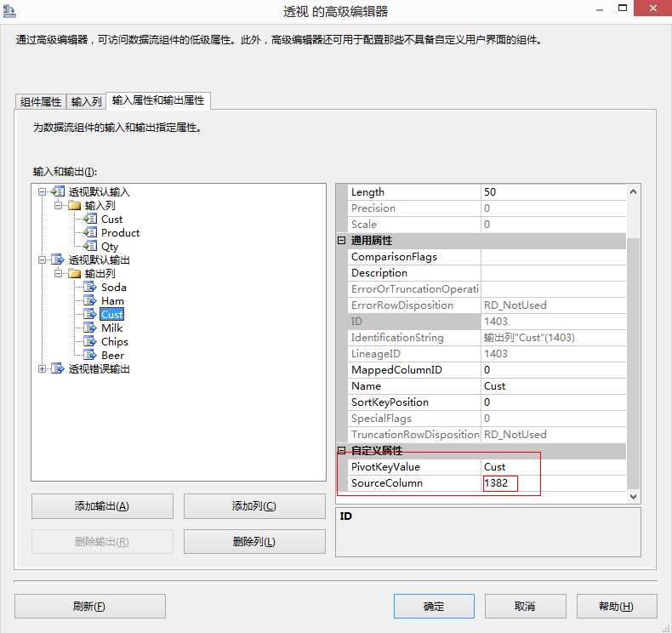Select the Scale property row
The image size is (672, 633).
pyautogui.click(x=487, y=224)
